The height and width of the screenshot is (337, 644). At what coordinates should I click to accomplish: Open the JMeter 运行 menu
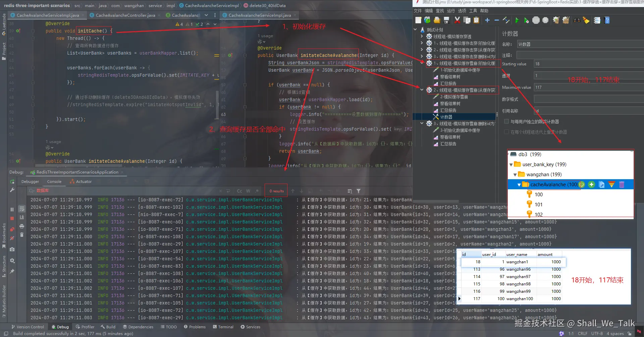coord(451,11)
